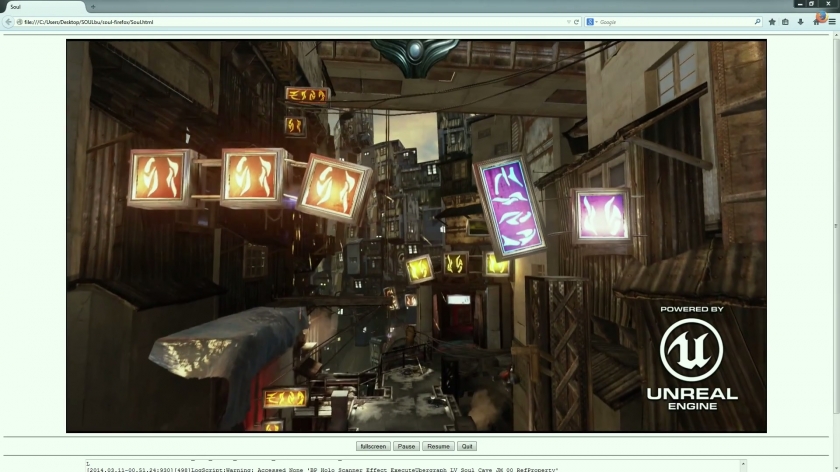Bookmark this page with the star icon

point(772,22)
